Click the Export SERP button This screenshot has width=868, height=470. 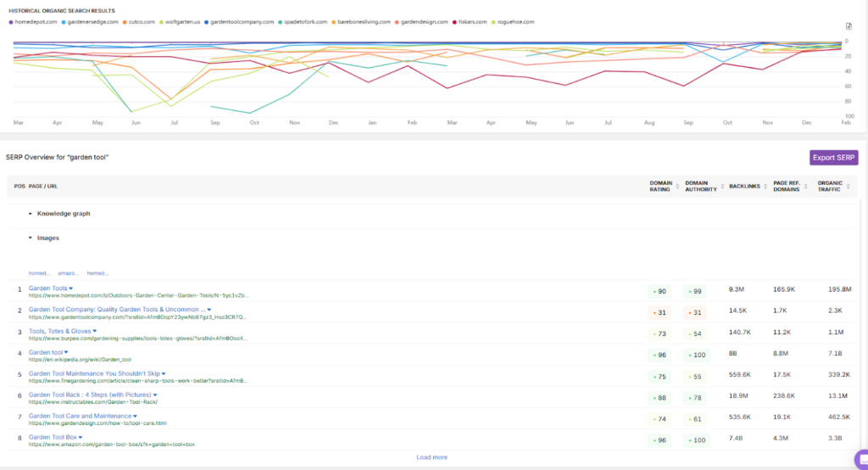(x=834, y=158)
